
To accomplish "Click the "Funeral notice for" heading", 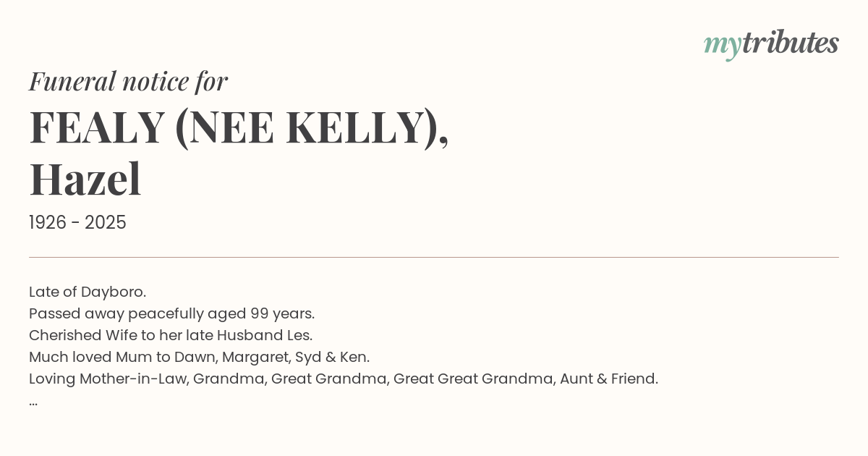I will pyautogui.click(x=128, y=81).
